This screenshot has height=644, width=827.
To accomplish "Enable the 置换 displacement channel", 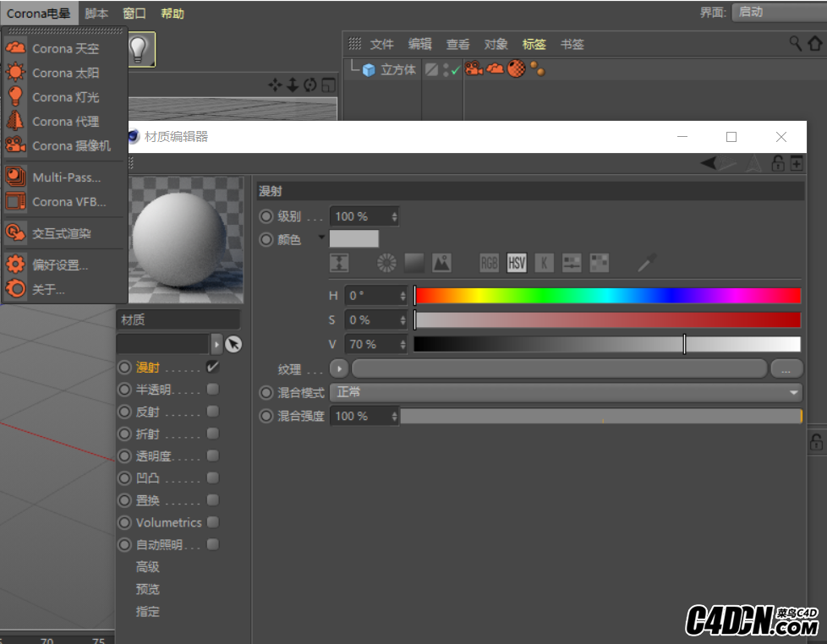I will (212, 499).
